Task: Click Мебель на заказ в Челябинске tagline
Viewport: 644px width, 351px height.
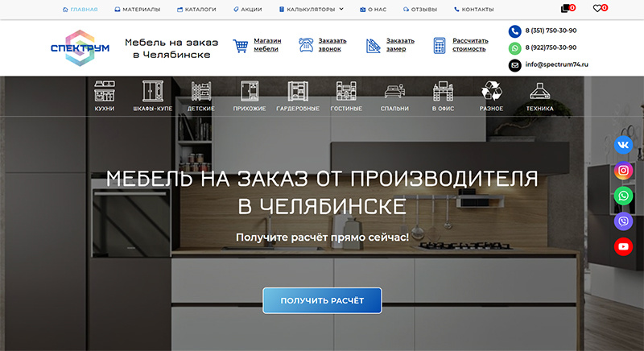Action: click(171, 48)
